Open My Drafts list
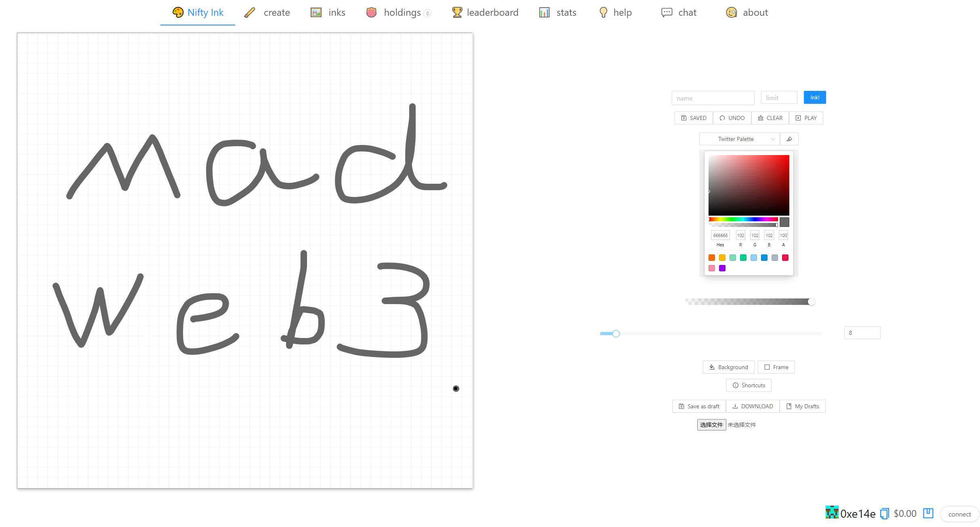The image size is (980, 527). point(802,406)
